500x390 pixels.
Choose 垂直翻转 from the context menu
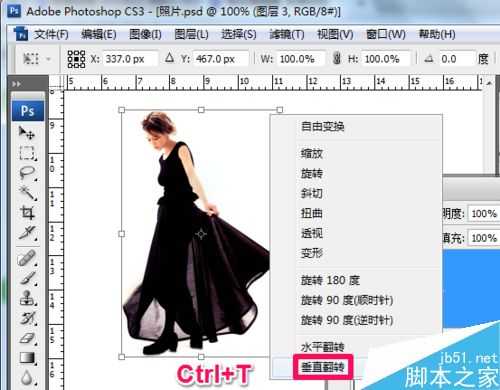pyautogui.click(x=323, y=367)
